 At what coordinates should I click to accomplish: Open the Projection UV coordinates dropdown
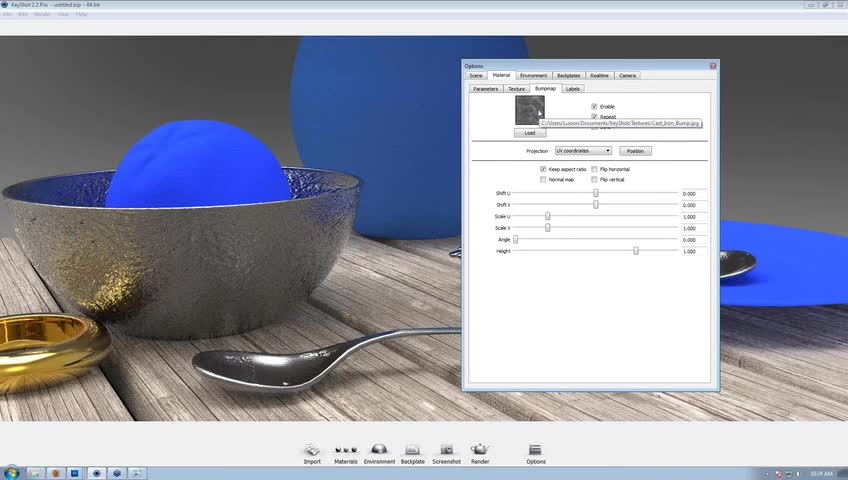(x=583, y=151)
